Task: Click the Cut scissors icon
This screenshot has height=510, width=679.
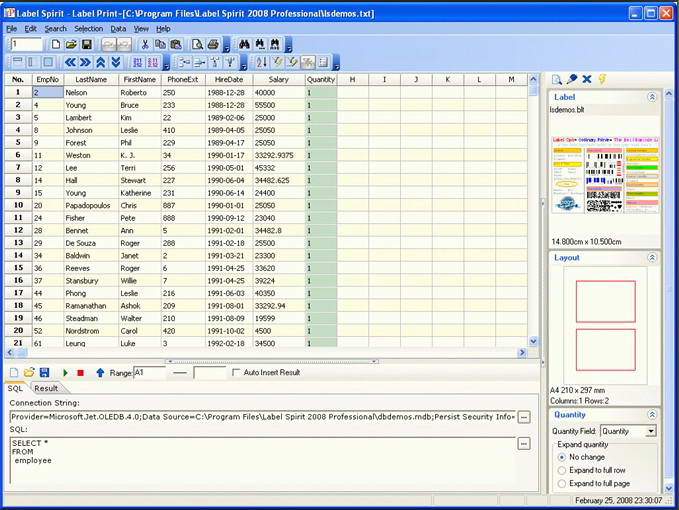Action: click(x=145, y=44)
